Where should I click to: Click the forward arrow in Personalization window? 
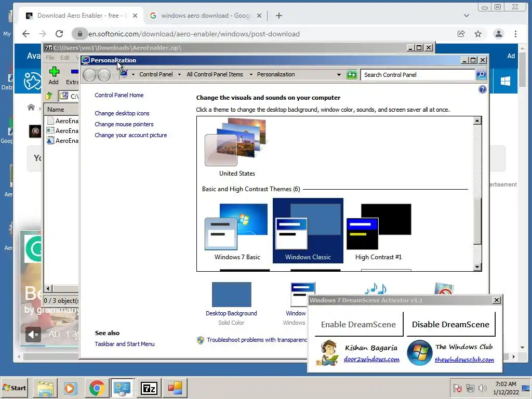[104, 75]
